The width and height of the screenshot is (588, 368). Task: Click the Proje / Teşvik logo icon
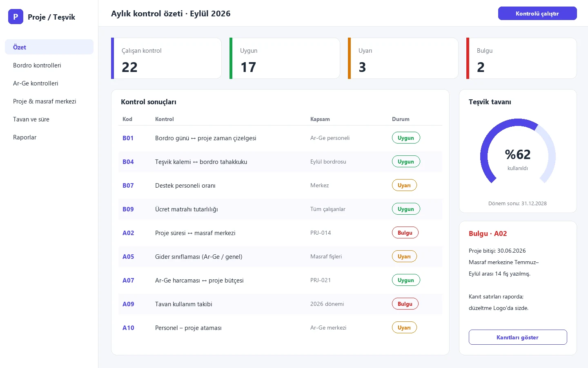(16, 17)
